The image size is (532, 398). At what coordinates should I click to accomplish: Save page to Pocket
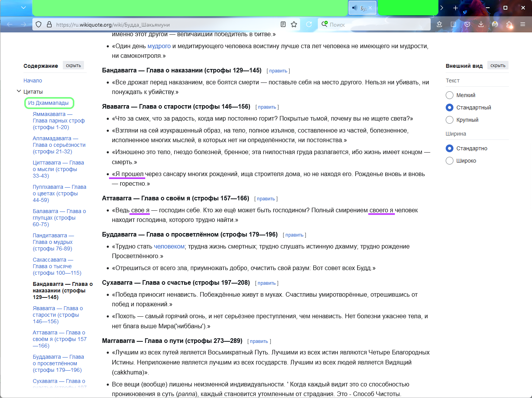(467, 24)
